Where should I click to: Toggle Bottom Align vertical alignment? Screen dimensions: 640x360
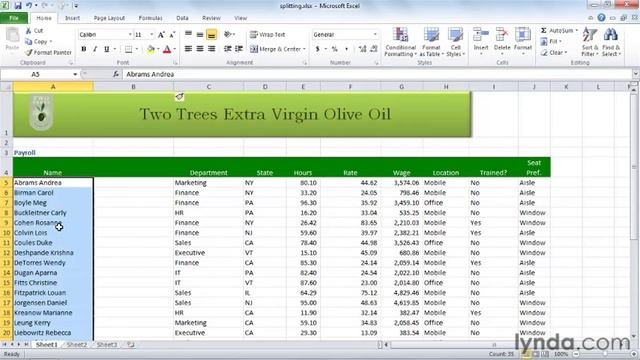[211, 35]
